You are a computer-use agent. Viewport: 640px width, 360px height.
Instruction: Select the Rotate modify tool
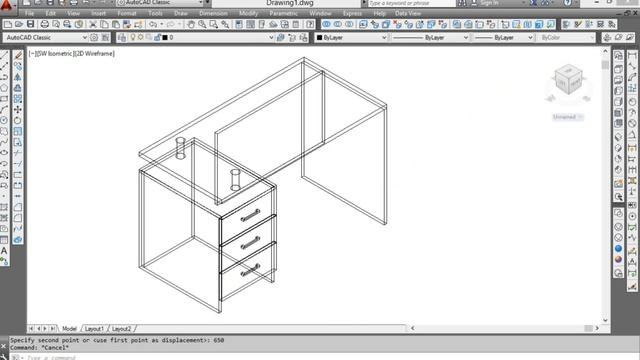(18, 120)
